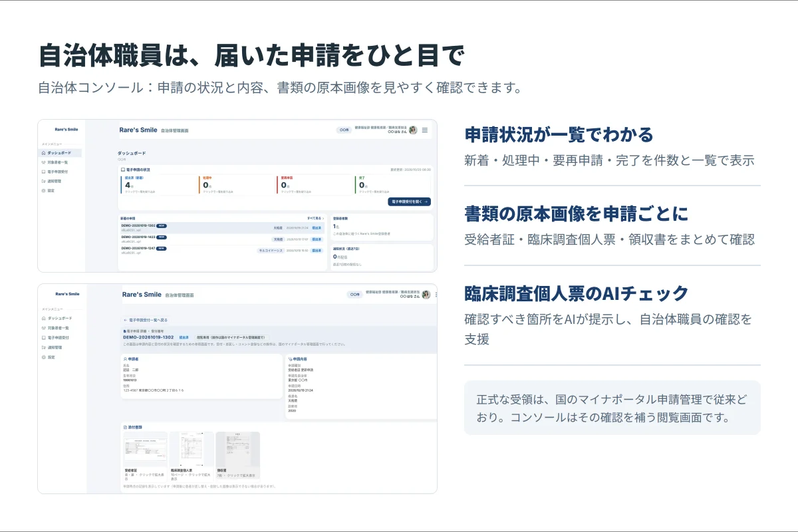Image resolution: width=798 pixels, height=532 pixels.
Task: Click the heading 臨床調査個人票のAIチェック
Action: [577, 293]
